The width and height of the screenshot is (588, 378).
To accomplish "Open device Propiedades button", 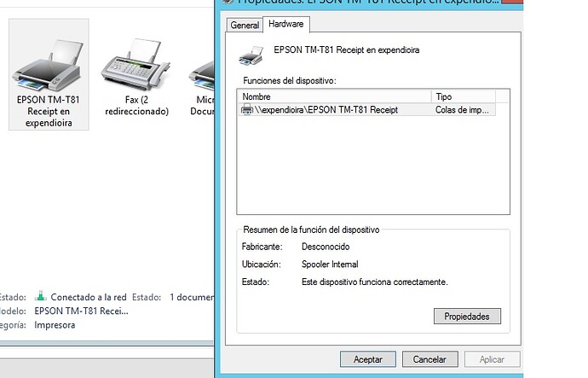I will coord(467,317).
